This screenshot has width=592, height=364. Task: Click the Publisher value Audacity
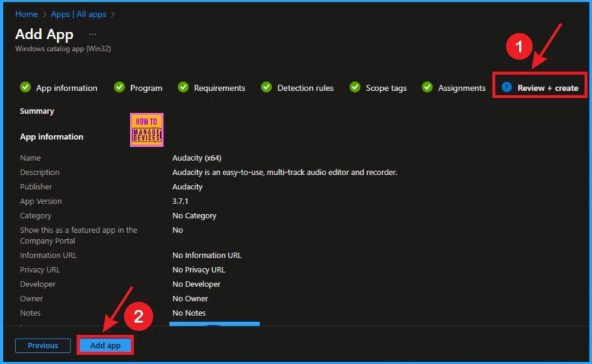click(187, 187)
